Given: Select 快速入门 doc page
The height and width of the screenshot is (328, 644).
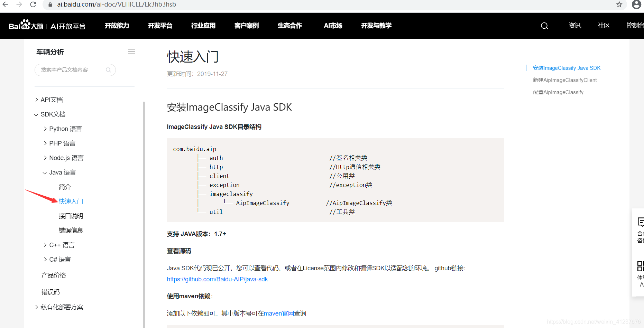Looking at the screenshot, I should coord(71,202).
